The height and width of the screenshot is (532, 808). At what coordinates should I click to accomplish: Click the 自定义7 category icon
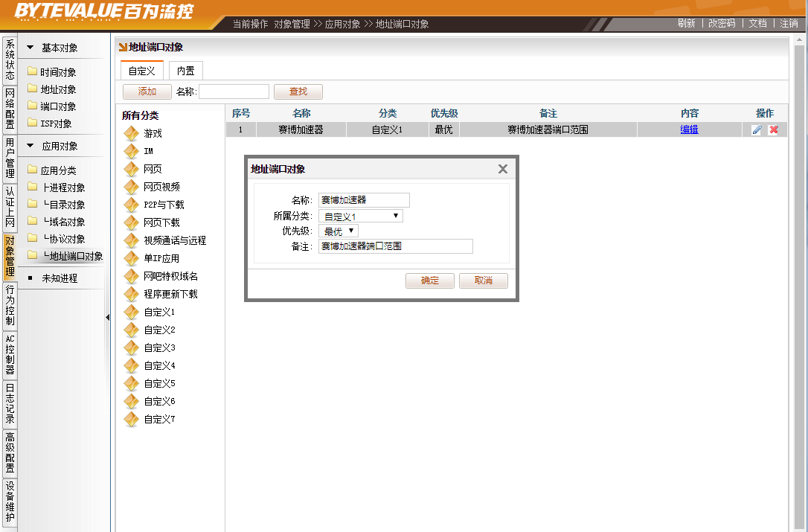[x=132, y=420]
